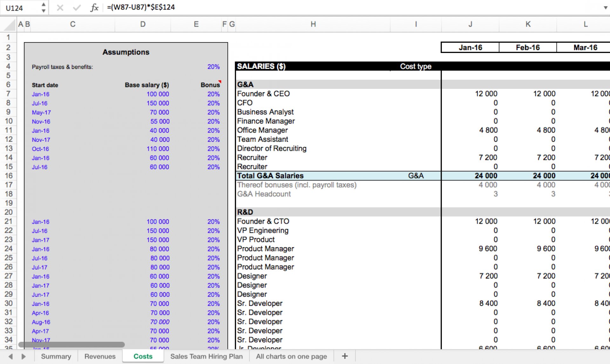Click the Founder & CEO row label
This screenshot has height=364, width=610.
click(263, 94)
